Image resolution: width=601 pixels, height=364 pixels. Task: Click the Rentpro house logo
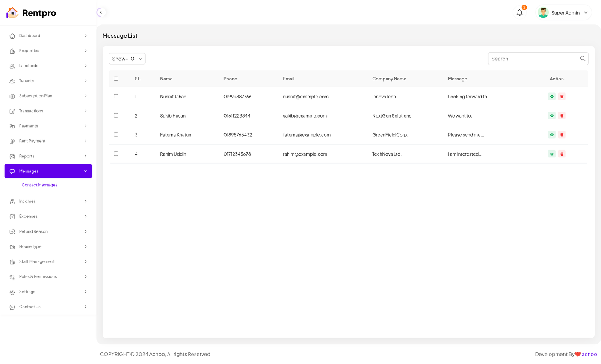pos(12,13)
